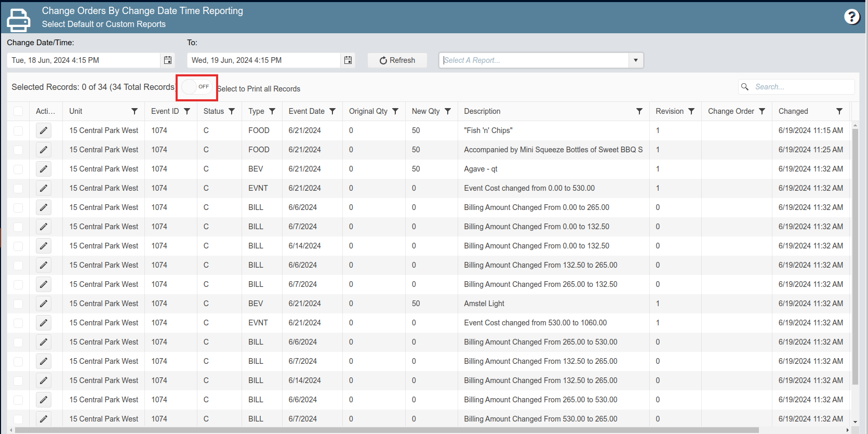Sort by Event Date column header

(x=306, y=111)
